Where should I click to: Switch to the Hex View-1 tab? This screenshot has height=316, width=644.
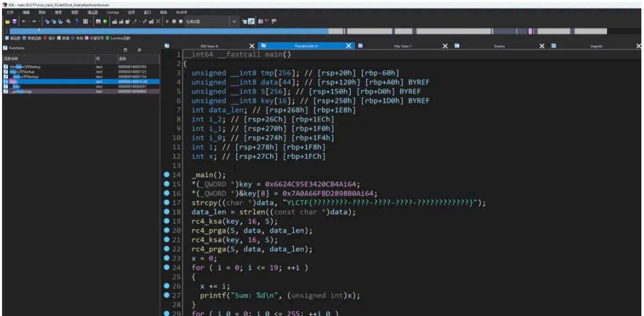click(403, 46)
